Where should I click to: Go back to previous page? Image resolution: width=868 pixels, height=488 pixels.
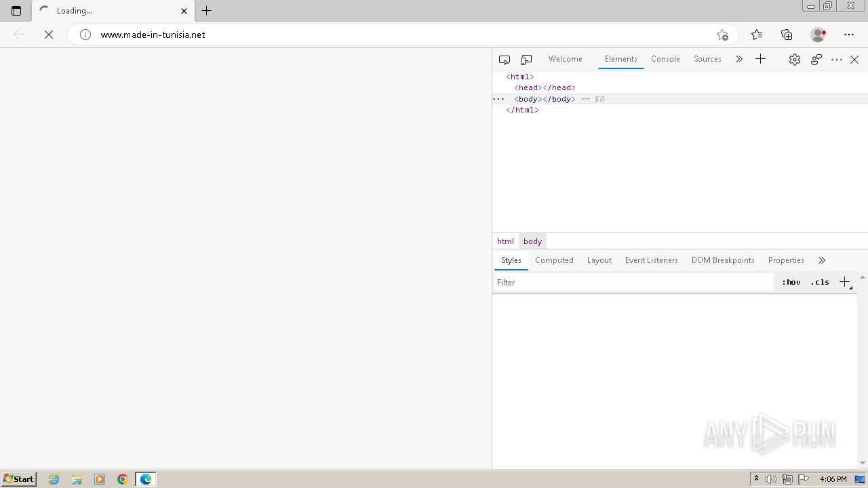[x=19, y=35]
